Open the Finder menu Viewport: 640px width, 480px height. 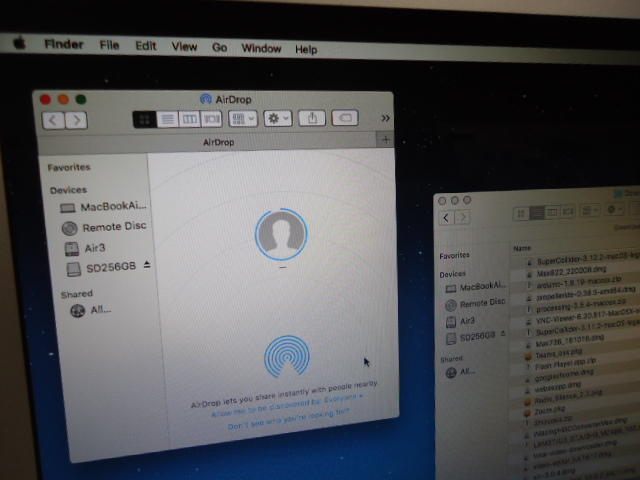pyautogui.click(x=64, y=44)
